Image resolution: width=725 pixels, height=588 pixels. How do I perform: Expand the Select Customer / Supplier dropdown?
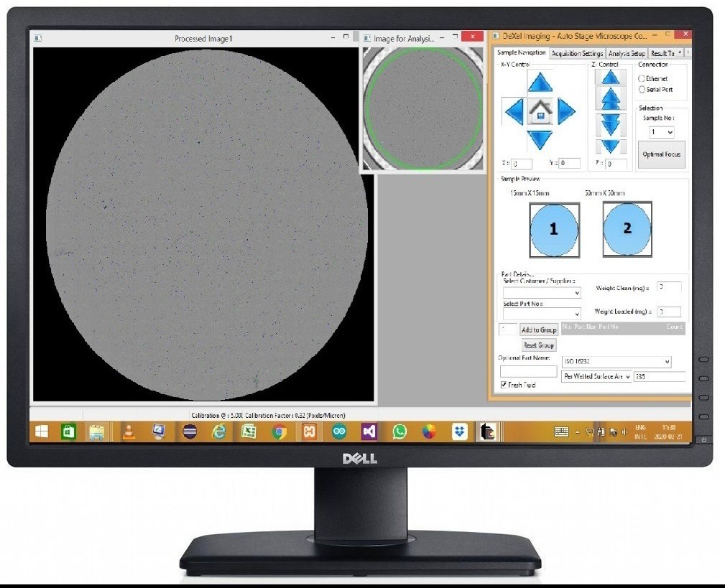(542, 293)
